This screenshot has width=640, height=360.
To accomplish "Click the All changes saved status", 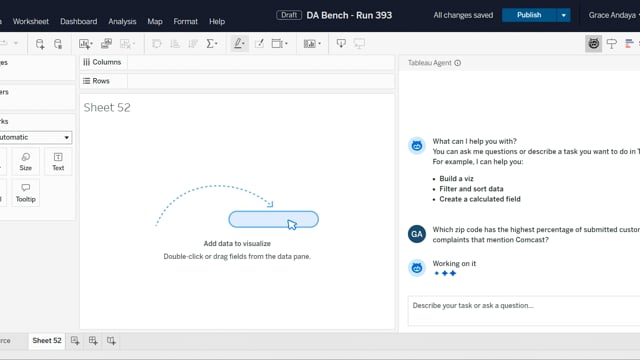I will pos(463,15).
